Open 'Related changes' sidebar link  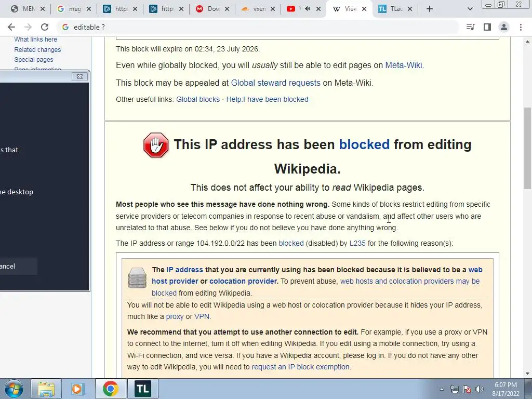point(37,49)
